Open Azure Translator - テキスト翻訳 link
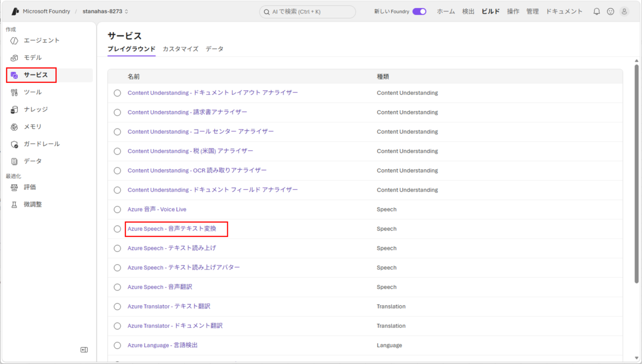The height and width of the screenshot is (364, 642). coord(169,306)
